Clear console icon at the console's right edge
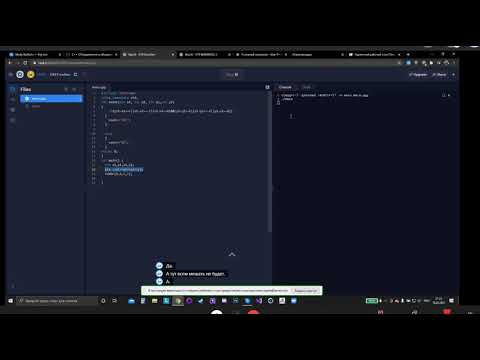480x360 pixels. 444,96
